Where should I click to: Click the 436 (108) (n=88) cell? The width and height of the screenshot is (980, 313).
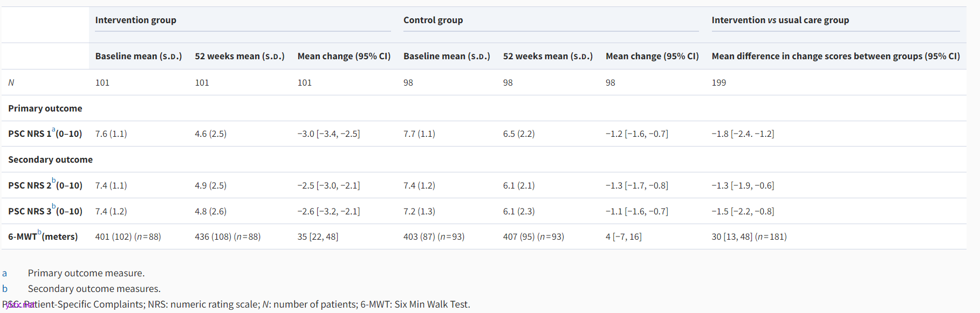click(227, 237)
